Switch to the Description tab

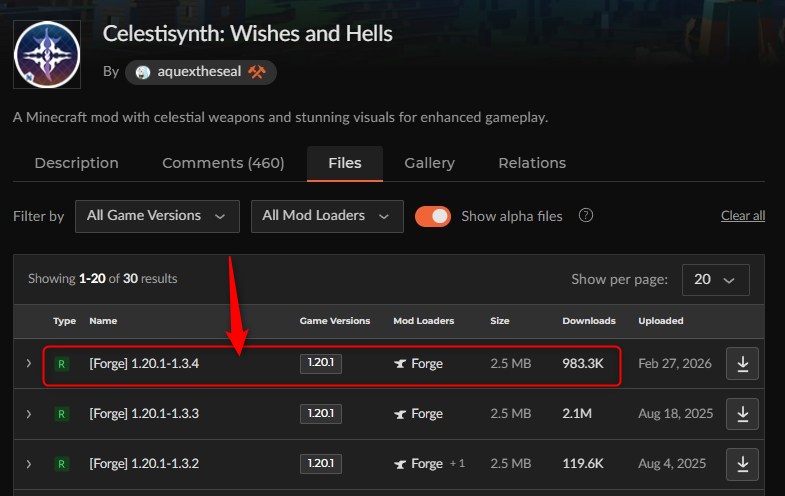tap(77, 163)
